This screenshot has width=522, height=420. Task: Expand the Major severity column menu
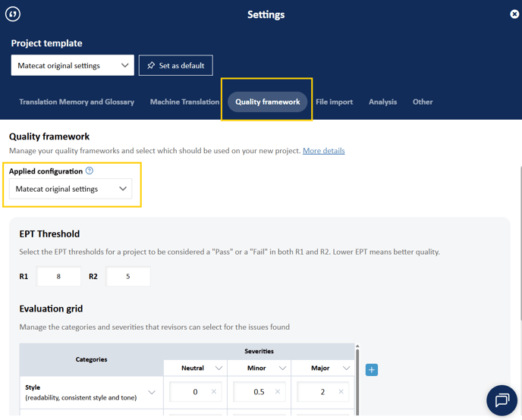346,368
